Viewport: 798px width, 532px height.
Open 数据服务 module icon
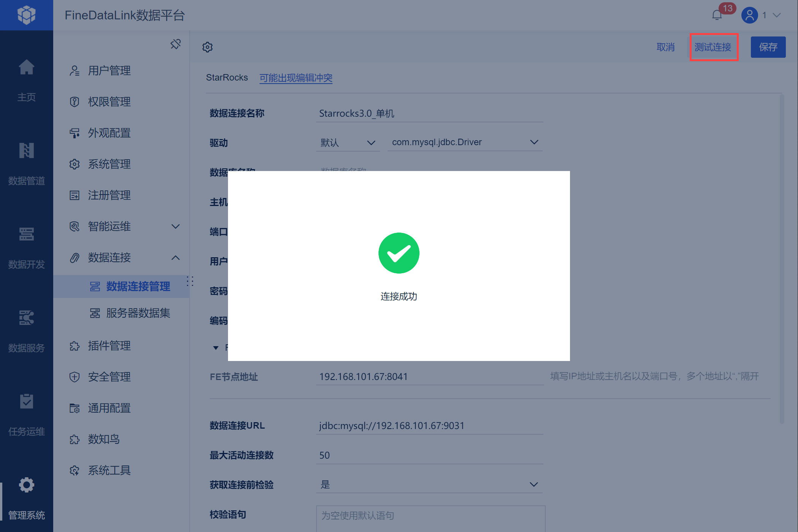coord(27,318)
